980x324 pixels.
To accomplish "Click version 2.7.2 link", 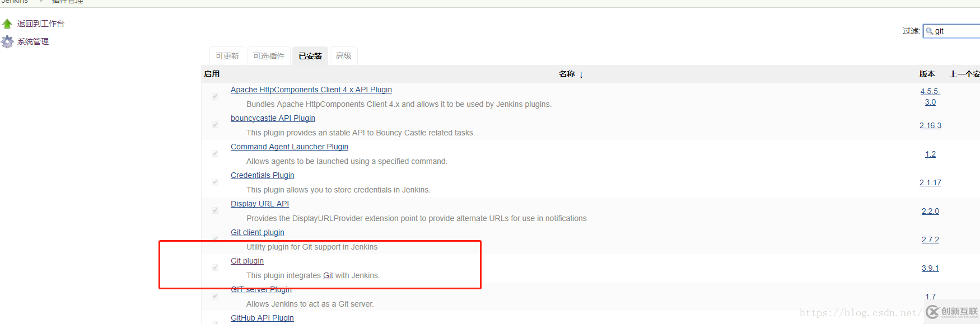I will 930,240.
